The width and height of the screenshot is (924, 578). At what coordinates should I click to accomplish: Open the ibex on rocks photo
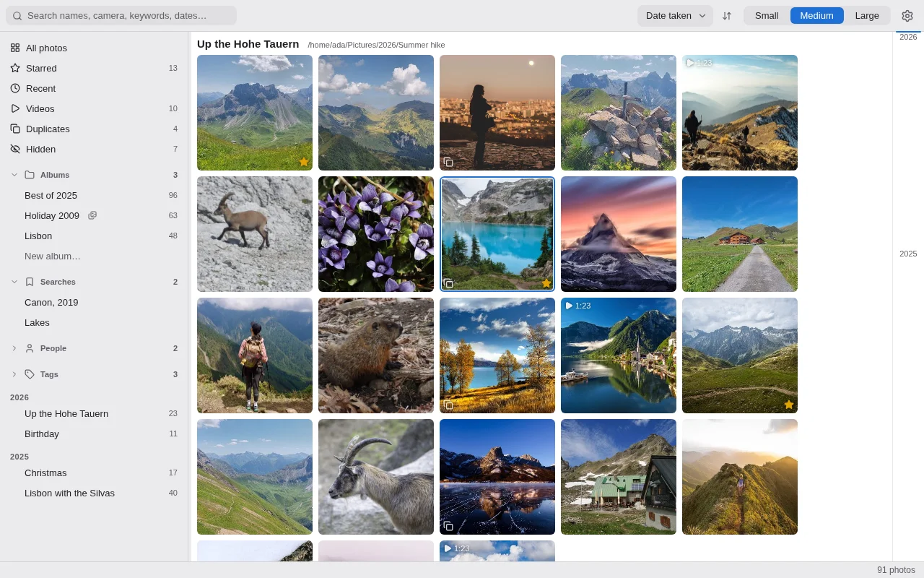pos(255,234)
